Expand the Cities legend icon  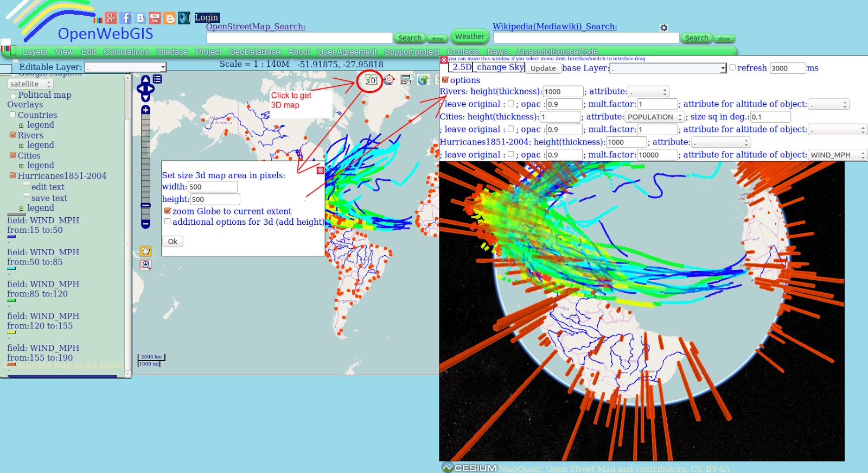point(21,166)
